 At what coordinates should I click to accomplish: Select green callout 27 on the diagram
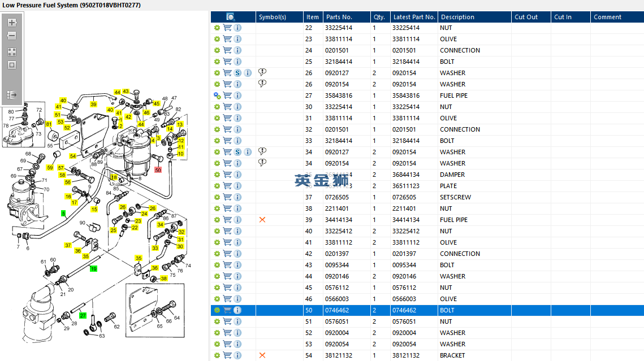(83, 315)
